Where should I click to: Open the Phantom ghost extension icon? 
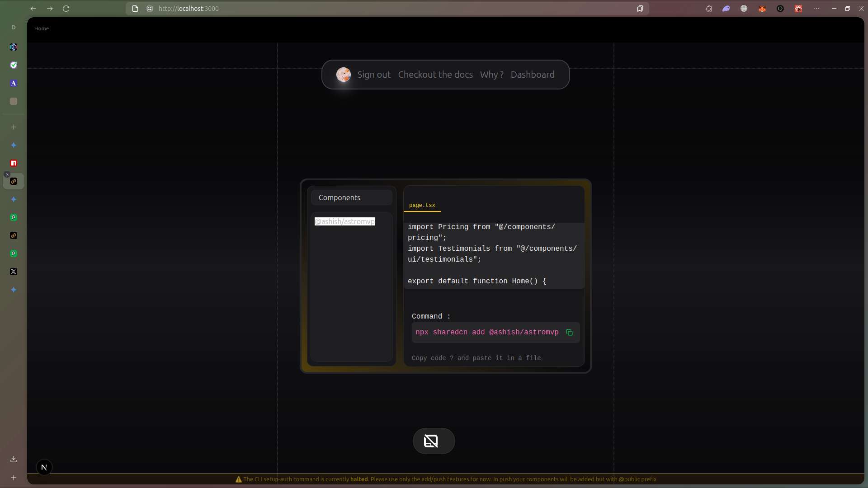(726, 9)
